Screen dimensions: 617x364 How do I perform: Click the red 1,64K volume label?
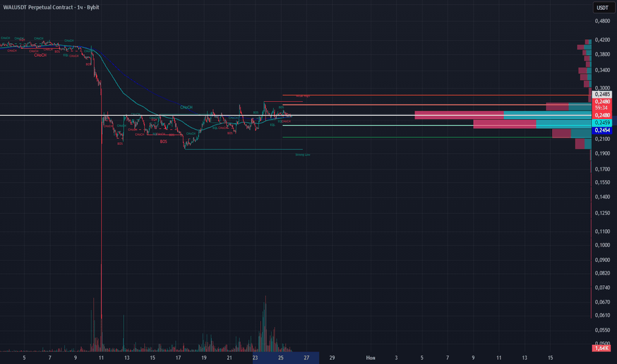coord(602,348)
